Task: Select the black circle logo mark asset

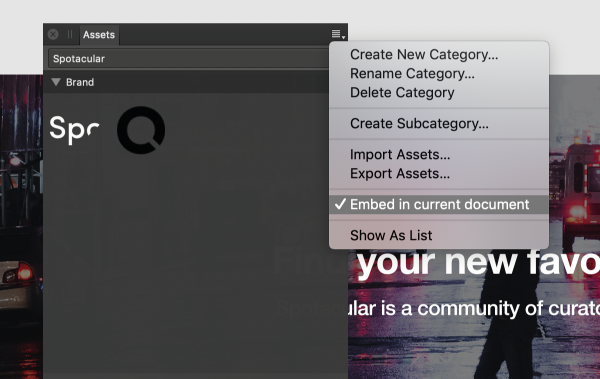Action: (x=141, y=130)
